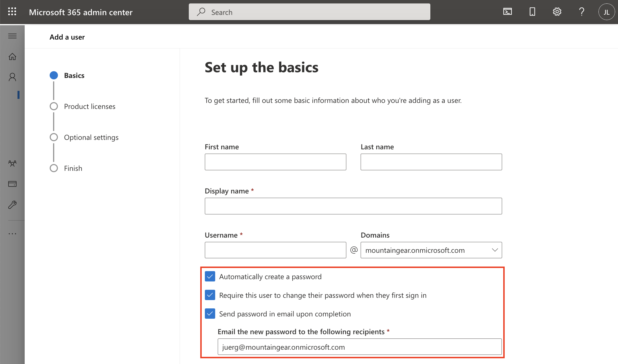Click Microsoft 365 admin center title
The height and width of the screenshot is (364, 618).
(81, 12)
